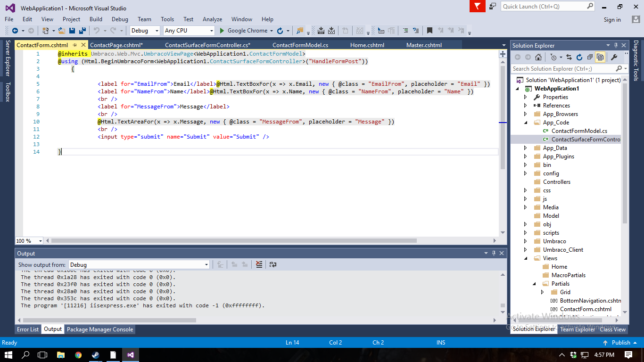The width and height of the screenshot is (644, 362).
Task: Expand the App_Data folder node
Action: pos(526,148)
